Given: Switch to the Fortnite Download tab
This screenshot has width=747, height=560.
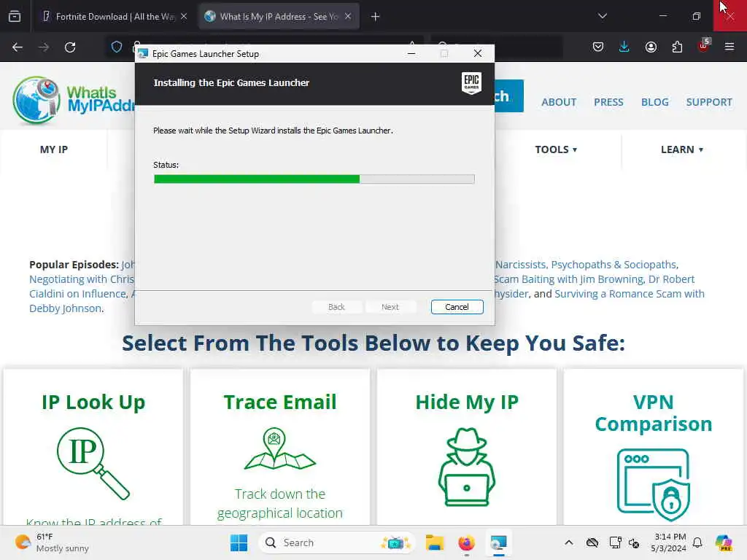Looking at the screenshot, I should point(114,16).
